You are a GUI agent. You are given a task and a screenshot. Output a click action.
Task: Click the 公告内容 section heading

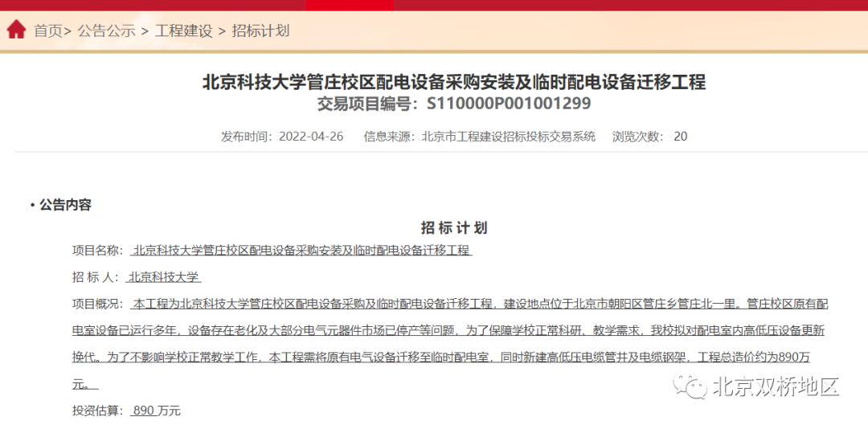(x=65, y=206)
